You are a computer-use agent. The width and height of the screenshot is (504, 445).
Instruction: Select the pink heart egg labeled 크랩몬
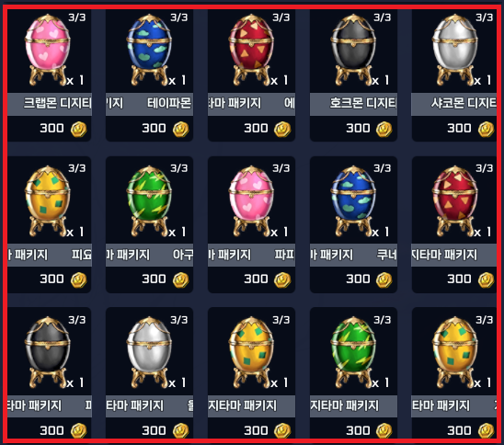point(48,50)
